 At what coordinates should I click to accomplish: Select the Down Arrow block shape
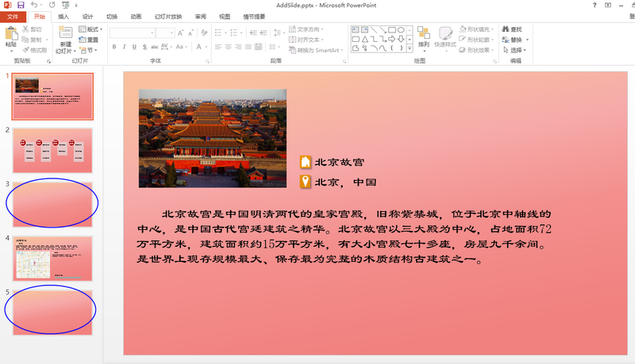tap(401, 39)
